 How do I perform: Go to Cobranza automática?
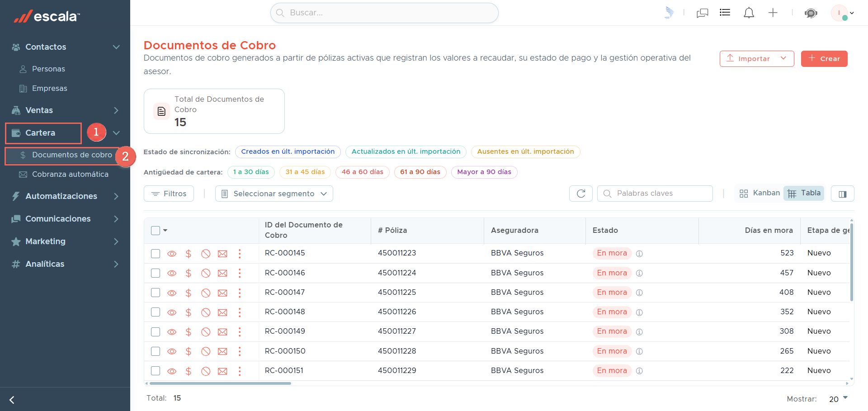point(70,174)
